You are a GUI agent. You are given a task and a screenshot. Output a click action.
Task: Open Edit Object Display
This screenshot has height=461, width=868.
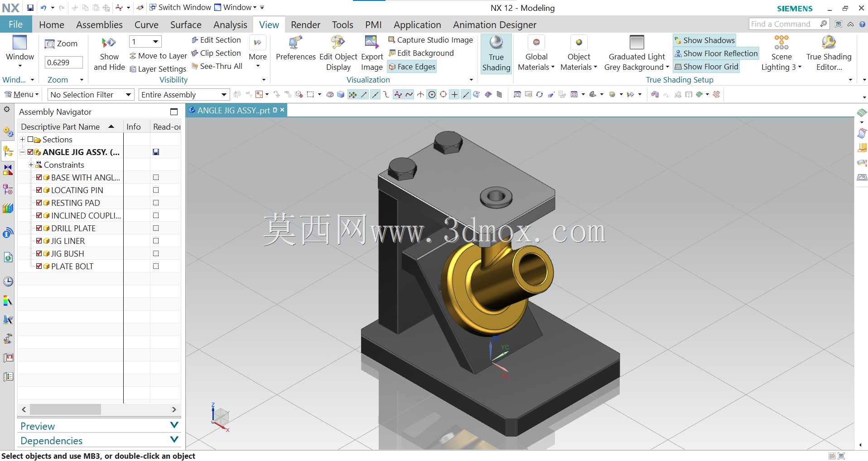click(x=338, y=53)
